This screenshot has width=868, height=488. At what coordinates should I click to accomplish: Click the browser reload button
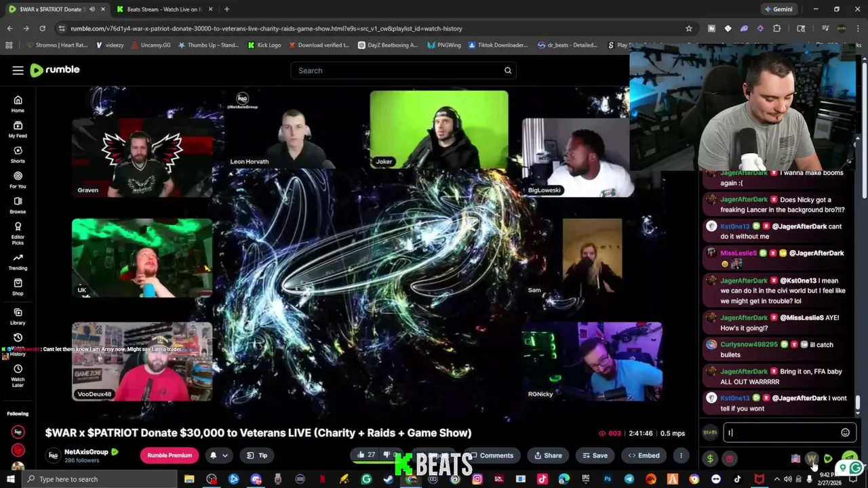click(x=42, y=28)
